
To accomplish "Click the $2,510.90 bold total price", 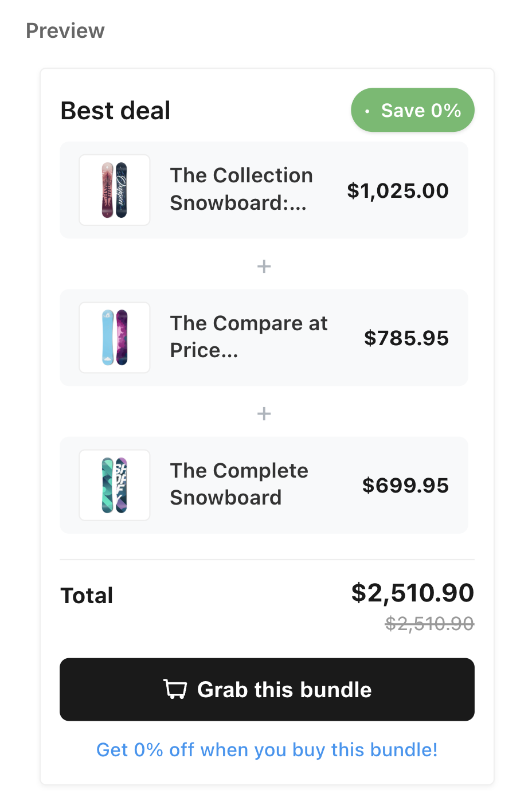I will (x=412, y=593).
